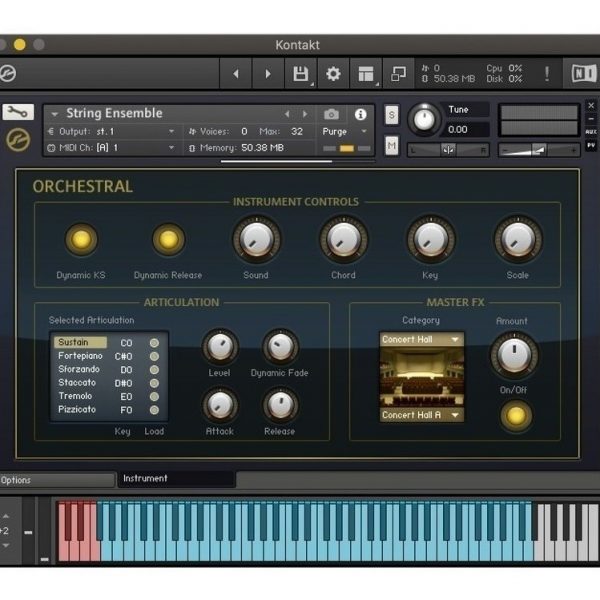Click the PV button on instrument header
600x600 pixels.
pyautogui.click(x=591, y=145)
